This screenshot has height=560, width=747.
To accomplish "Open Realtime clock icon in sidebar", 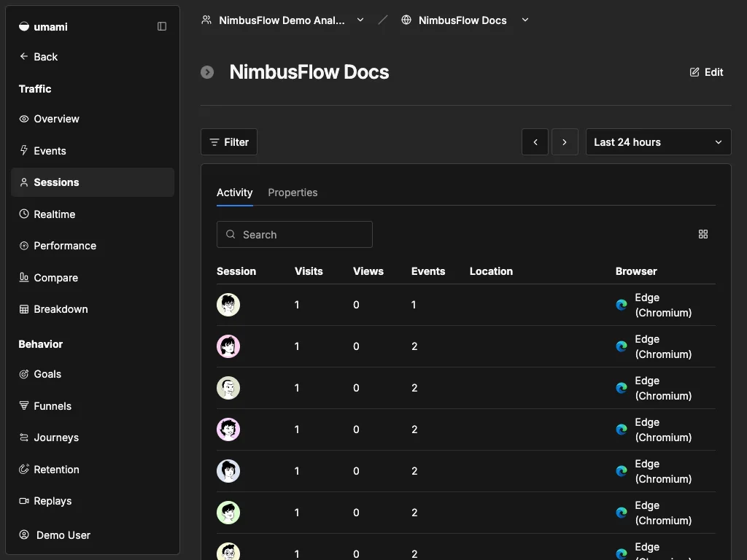I will tap(24, 214).
